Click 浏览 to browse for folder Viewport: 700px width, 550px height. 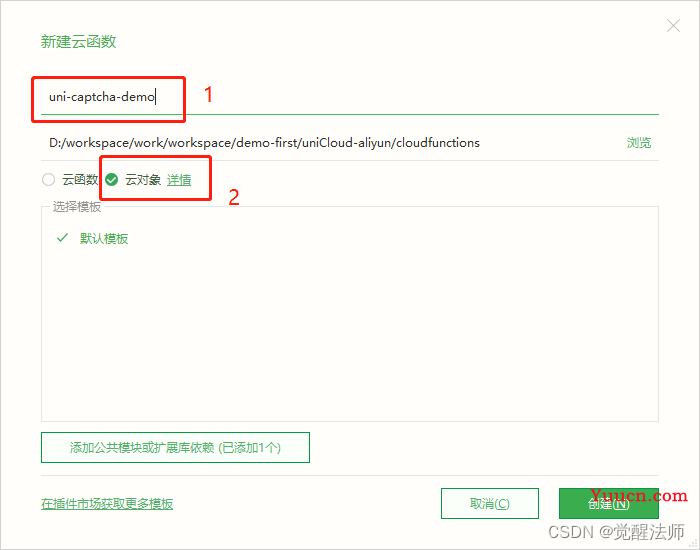point(638,143)
